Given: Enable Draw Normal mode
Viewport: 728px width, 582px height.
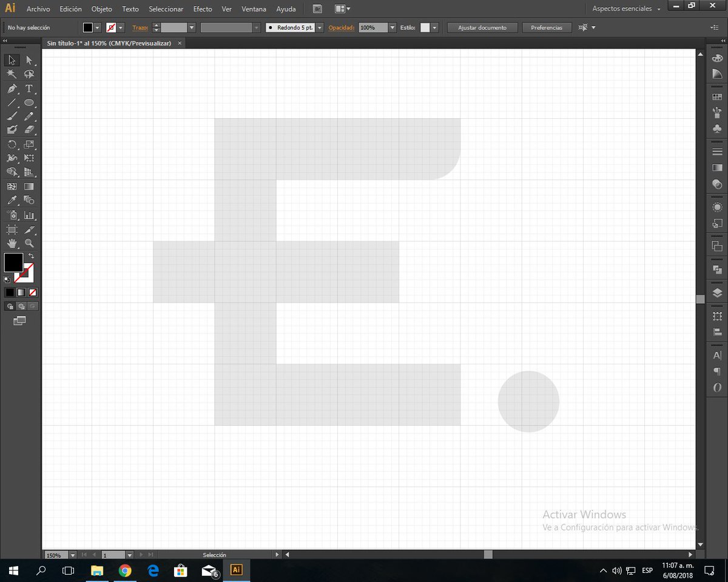Looking at the screenshot, I should 10,306.
